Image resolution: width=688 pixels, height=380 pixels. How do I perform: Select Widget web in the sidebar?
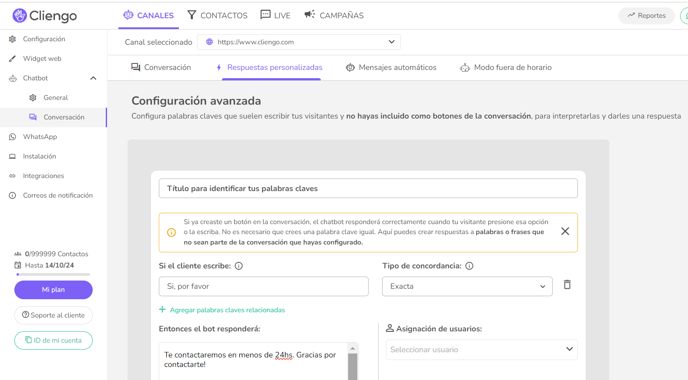(x=42, y=58)
